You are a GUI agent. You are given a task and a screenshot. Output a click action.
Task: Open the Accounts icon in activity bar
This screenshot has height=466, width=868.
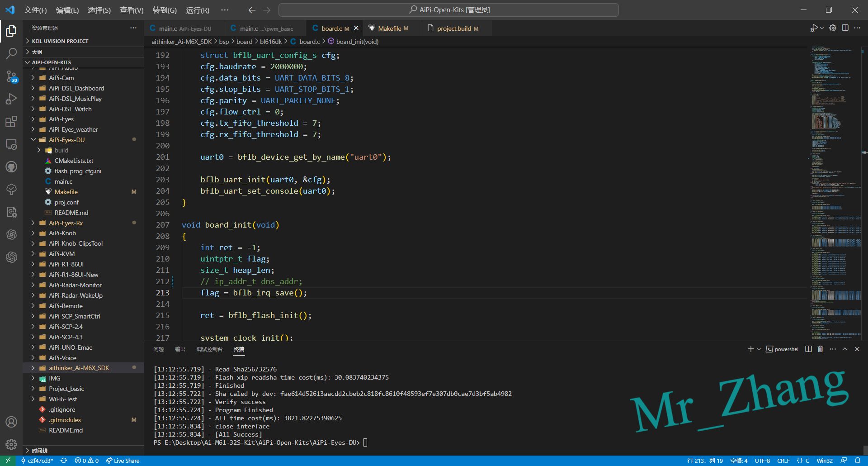pyautogui.click(x=11, y=422)
